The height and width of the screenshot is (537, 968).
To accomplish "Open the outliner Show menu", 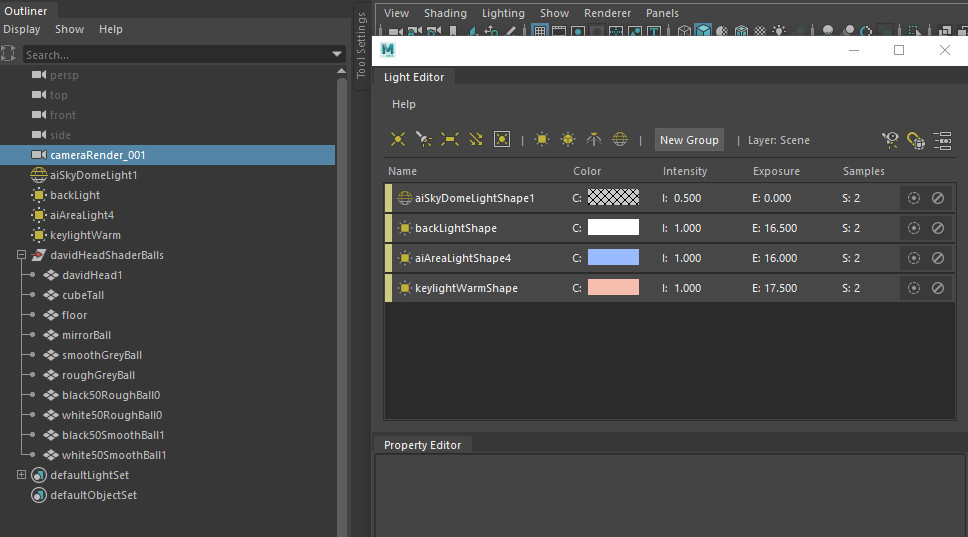I will (x=69, y=29).
